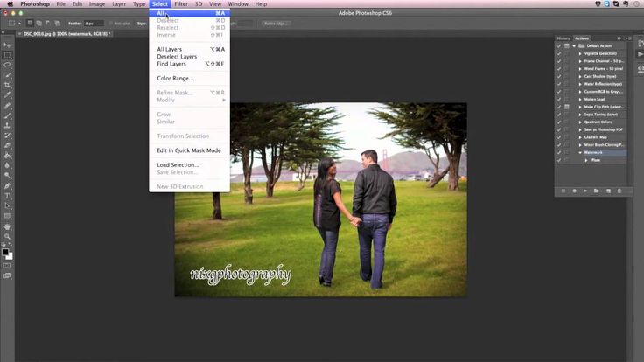
Task: Toggle checkmark for Molten Lead action
Action: coord(559,100)
